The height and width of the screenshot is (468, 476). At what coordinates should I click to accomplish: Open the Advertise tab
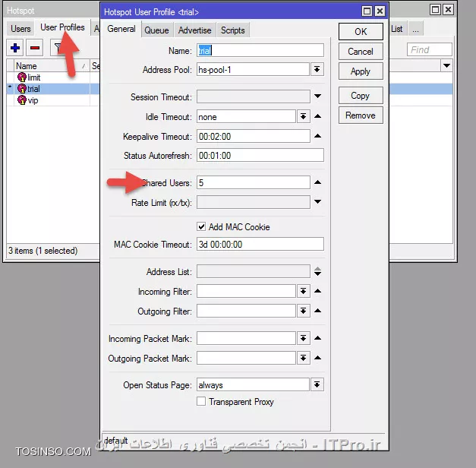coord(194,30)
